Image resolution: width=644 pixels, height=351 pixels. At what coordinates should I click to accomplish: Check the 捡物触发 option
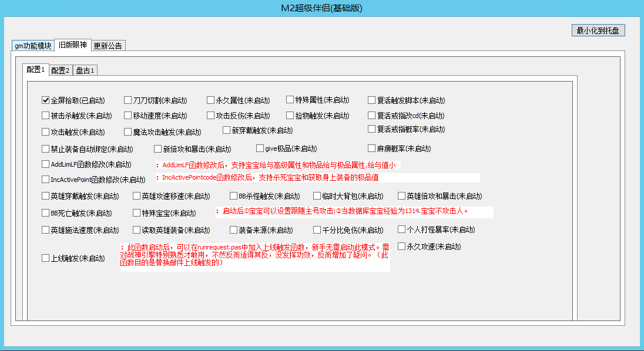pos(290,116)
